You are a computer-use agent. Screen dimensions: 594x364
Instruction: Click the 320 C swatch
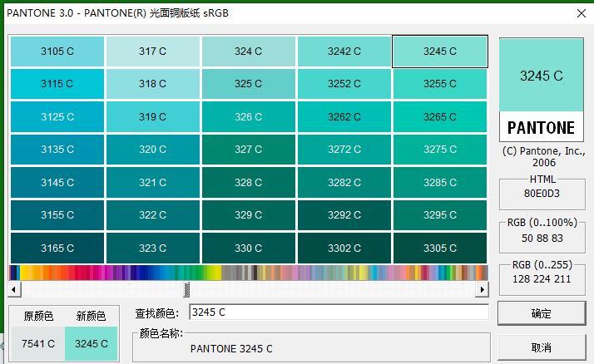tap(153, 150)
